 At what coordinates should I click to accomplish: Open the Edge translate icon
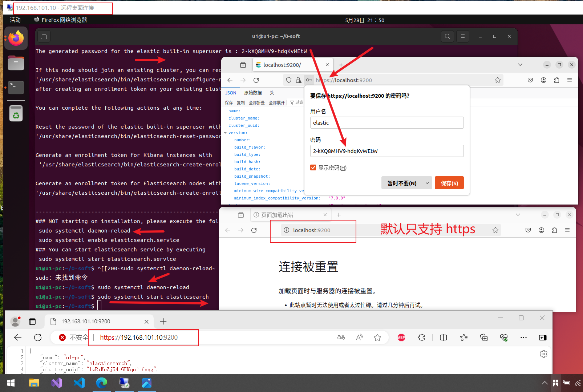(341, 338)
